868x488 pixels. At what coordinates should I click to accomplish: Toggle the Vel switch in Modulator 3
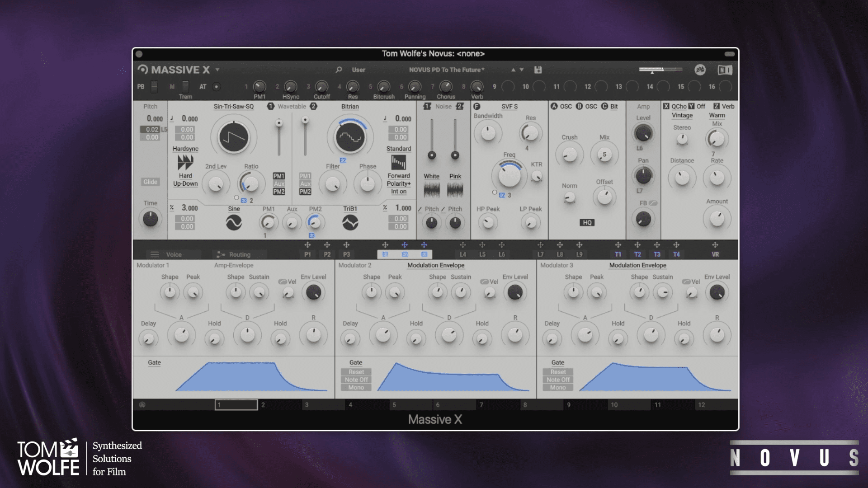(x=686, y=282)
